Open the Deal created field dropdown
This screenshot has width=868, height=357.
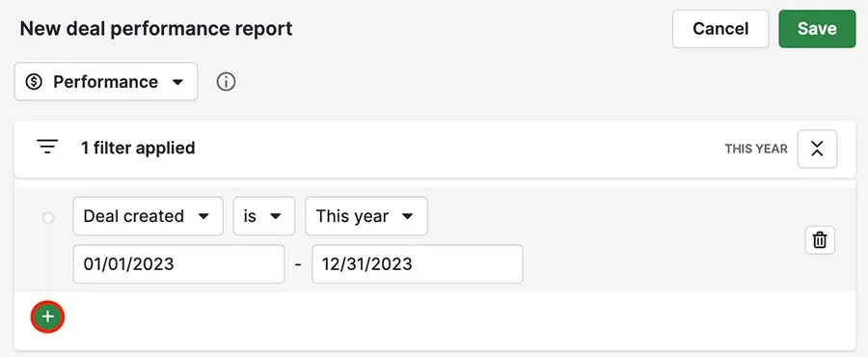[x=148, y=216]
